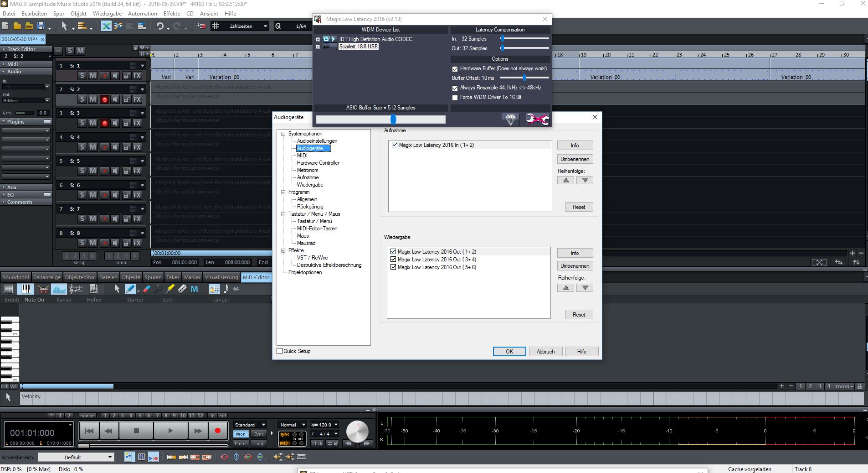Jump to start with rewind-to-beginning button
The image size is (868, 473).
[89, 431]
